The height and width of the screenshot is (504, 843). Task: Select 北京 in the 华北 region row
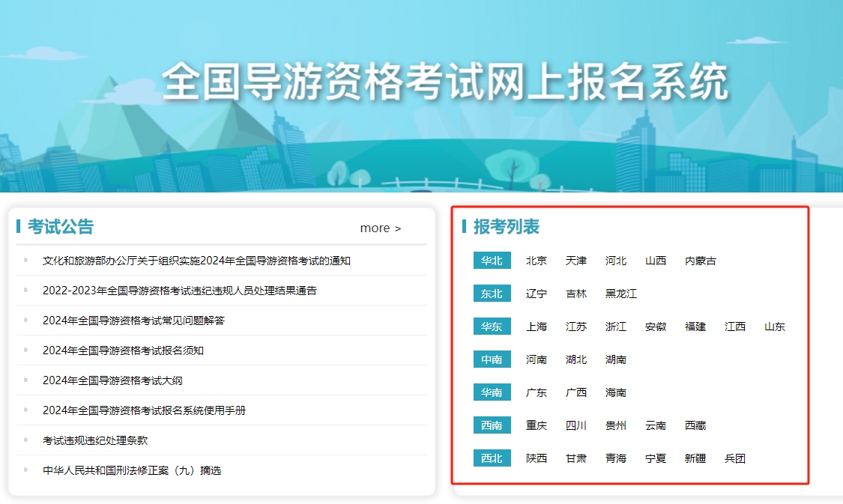[x=537, y=261]
